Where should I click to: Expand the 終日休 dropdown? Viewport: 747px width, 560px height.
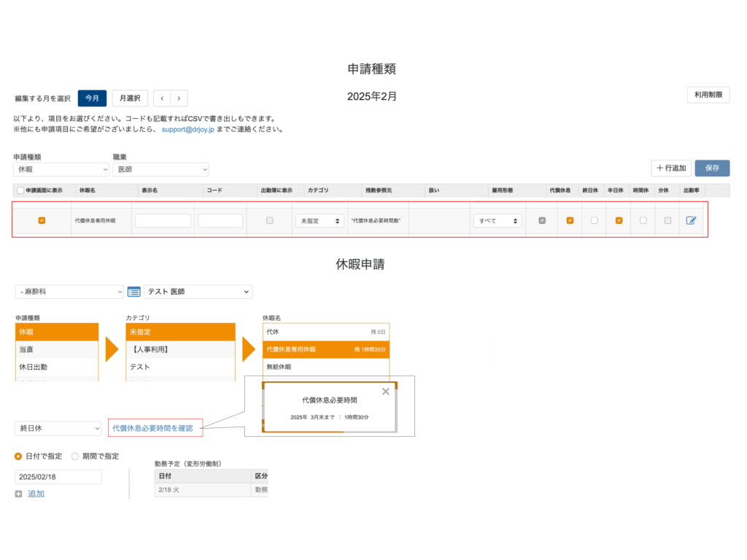pos(58,428)
